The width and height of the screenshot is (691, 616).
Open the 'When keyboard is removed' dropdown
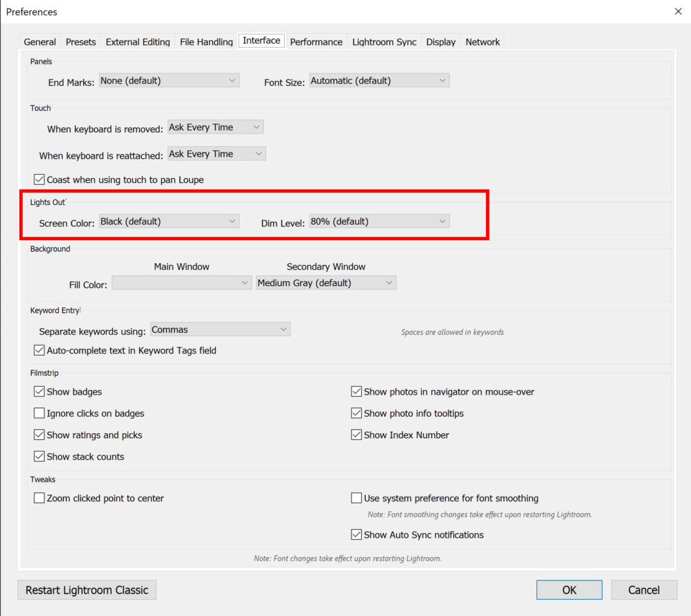coord(215,128)
